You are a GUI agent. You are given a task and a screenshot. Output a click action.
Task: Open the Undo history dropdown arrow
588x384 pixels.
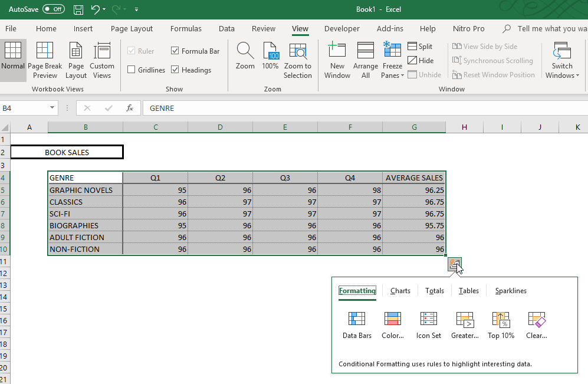click(x=104, y=9)
